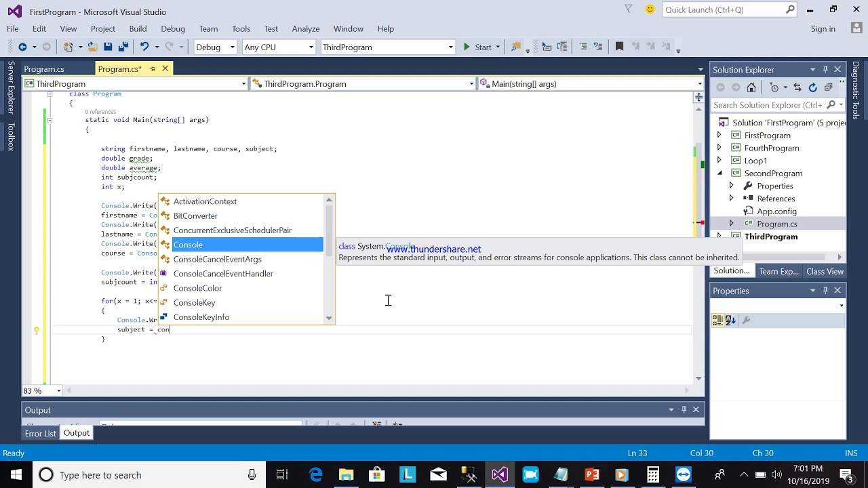Click the Home icon in Solution Explorer
This screenshot has height=488, width=868.
pos(751,87)
